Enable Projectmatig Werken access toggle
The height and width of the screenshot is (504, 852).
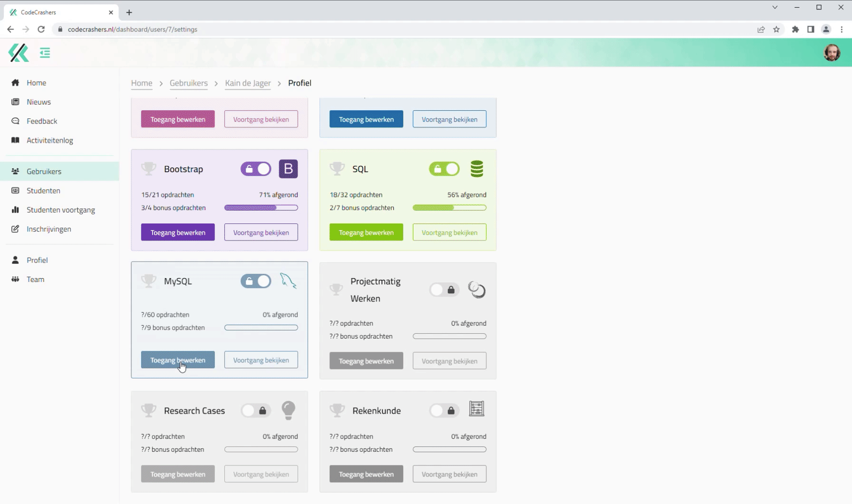pyautogui.click(x=444, y=290)
